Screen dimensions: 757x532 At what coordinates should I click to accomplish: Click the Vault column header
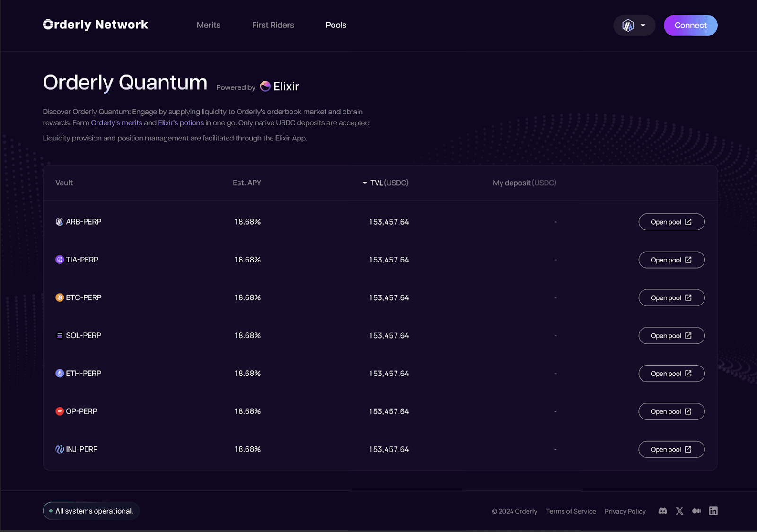tap(64, 183)
